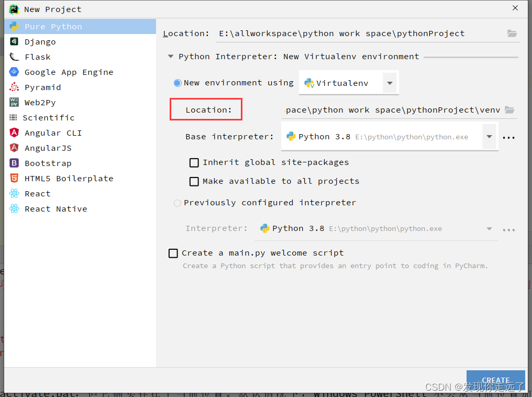The height and width of the screenshot is (397, 532).
Task: Click the React atom icon
Action: pyautogui.click(x=14, y=193)
